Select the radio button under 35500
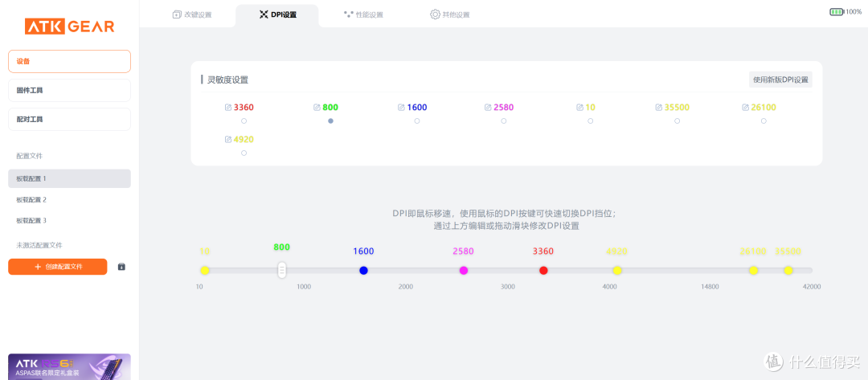868x380 pixels. pos(677,121)
